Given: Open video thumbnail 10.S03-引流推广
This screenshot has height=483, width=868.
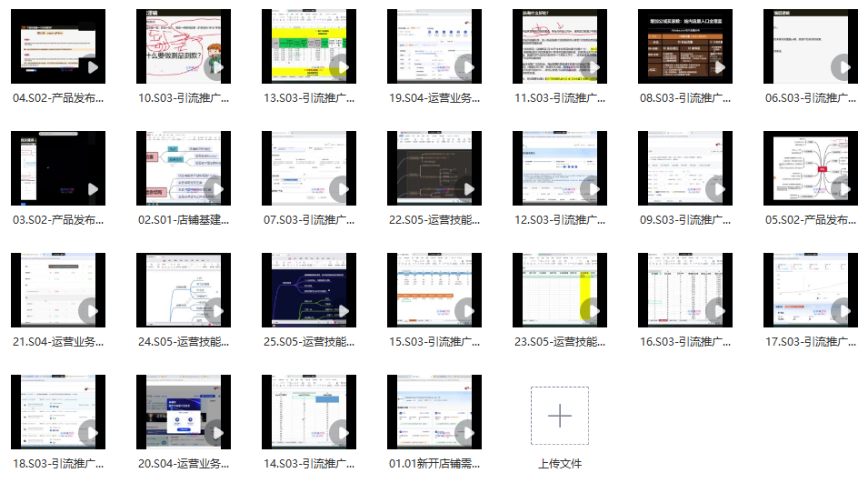Looking at the screenshot, I should coord(184,46).
